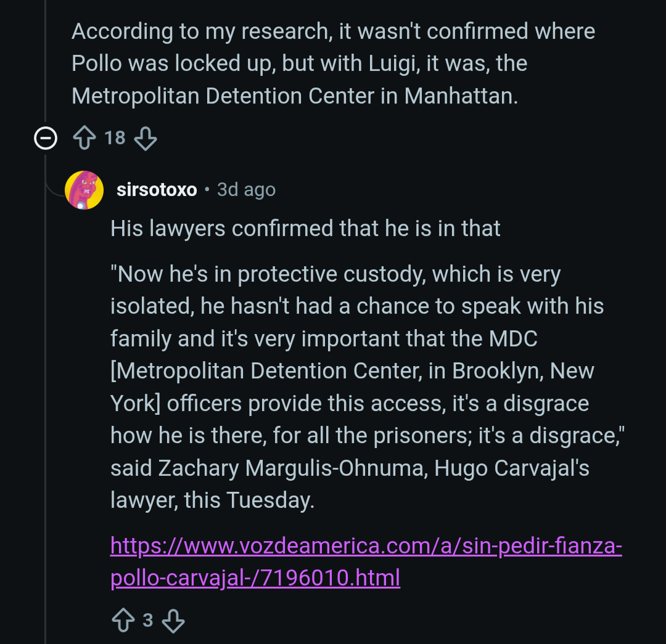Click the vote count 18
The width and height of the screenshot is (666, 644).
tap(115, 138)
